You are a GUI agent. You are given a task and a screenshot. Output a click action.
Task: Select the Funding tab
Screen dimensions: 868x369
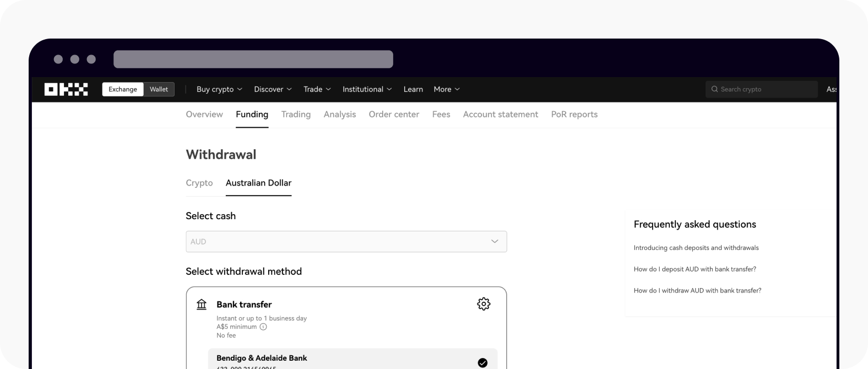[252, 115]
